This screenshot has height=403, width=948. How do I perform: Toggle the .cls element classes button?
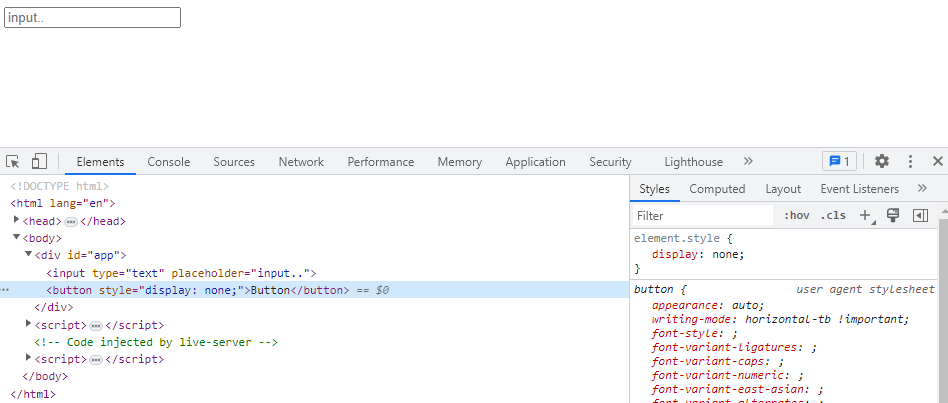click(x=833, y=216)
